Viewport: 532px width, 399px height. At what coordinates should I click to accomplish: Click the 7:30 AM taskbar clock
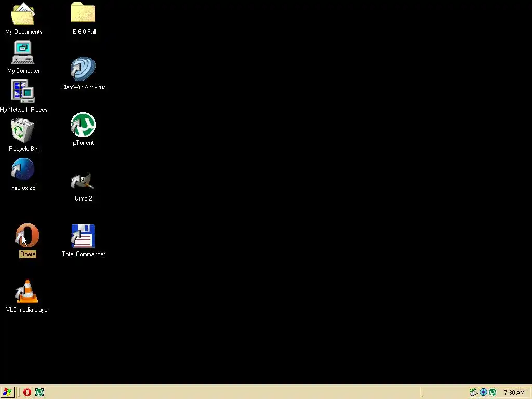pos(514,393)
